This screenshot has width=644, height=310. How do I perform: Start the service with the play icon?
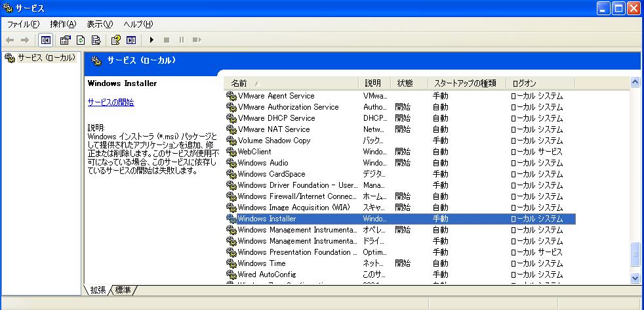tap(151, 40)
